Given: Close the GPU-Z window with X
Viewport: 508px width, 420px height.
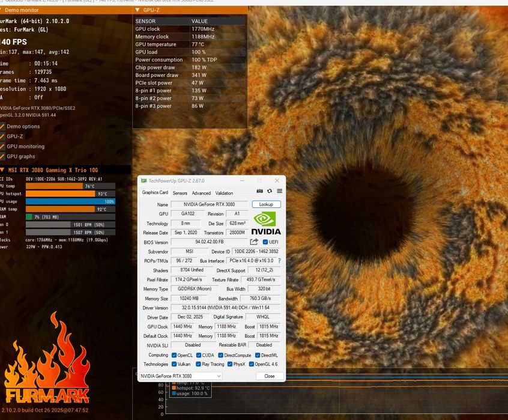Looking at the screenshot, I should point(277,180).
